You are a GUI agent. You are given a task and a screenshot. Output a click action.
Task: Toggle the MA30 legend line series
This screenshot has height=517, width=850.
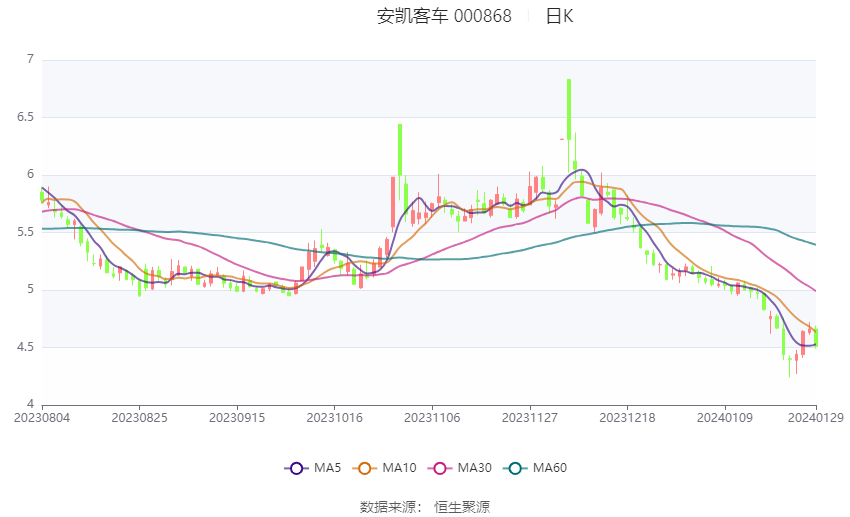click(x=460, y=468)
